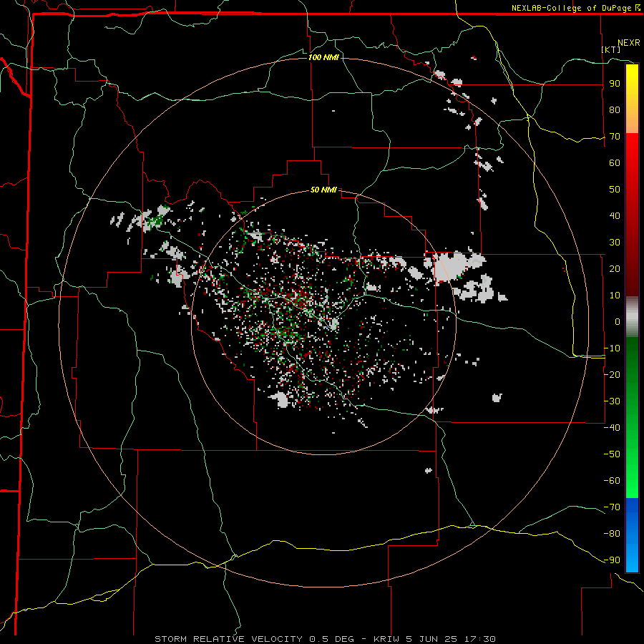Screen dimensions: 644x644
Task: Click the 30 value on the velocity scale
Action: pyautogui.click(x=615, y=243)
